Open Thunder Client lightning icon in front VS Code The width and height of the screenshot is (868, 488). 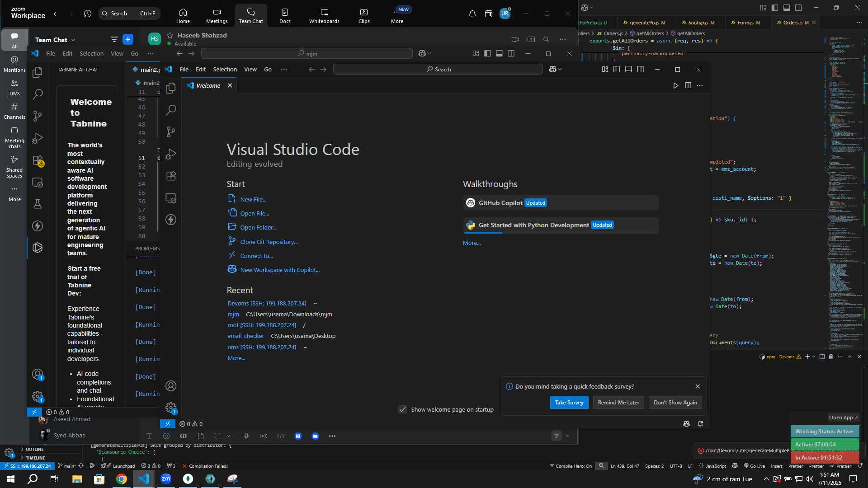(x=171, y=220)
